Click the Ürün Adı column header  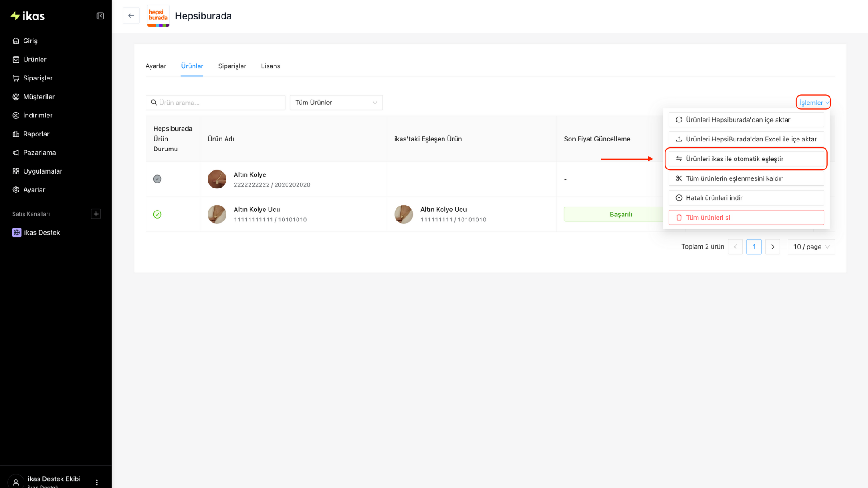221,139
